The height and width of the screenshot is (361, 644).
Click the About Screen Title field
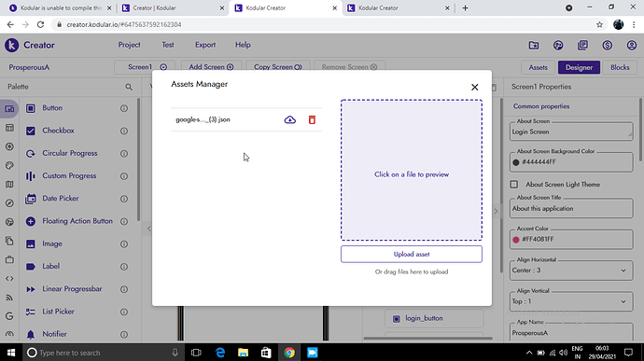[x=571, y=208]
